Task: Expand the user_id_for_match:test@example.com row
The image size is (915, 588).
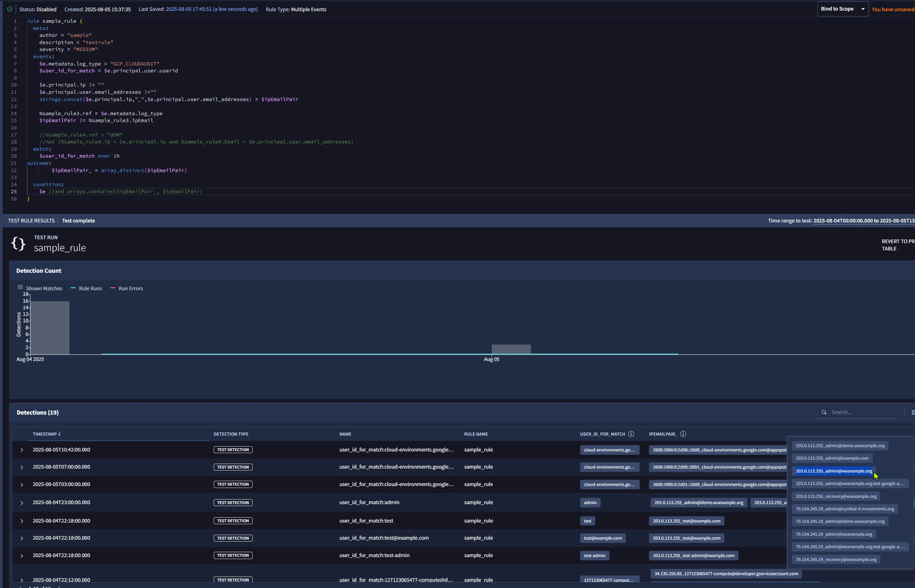Action: 22,538
